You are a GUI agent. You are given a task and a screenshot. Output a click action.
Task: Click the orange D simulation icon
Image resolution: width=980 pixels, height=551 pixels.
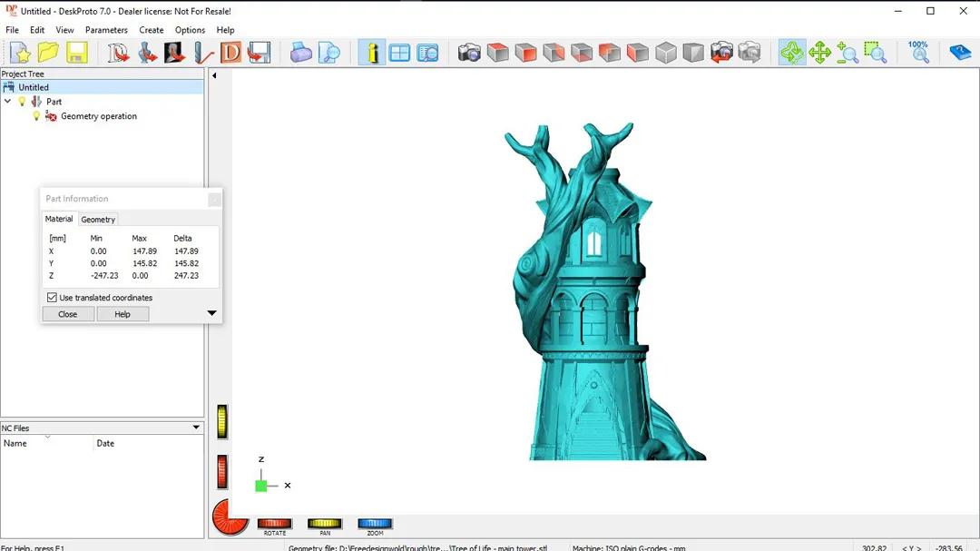click(x=230, y=53)
